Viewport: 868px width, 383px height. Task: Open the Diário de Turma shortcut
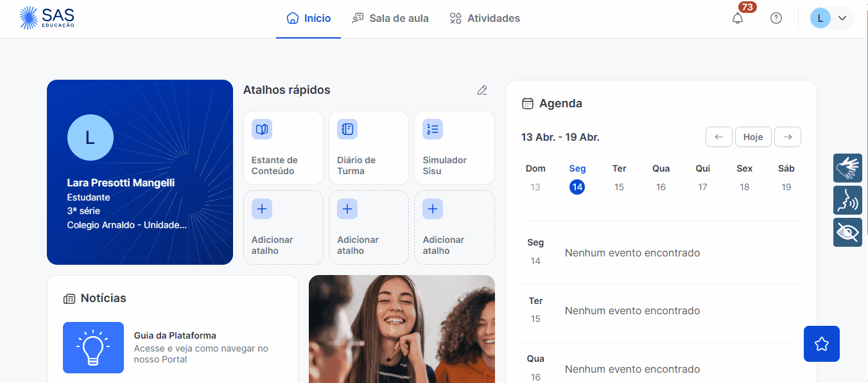369,148
